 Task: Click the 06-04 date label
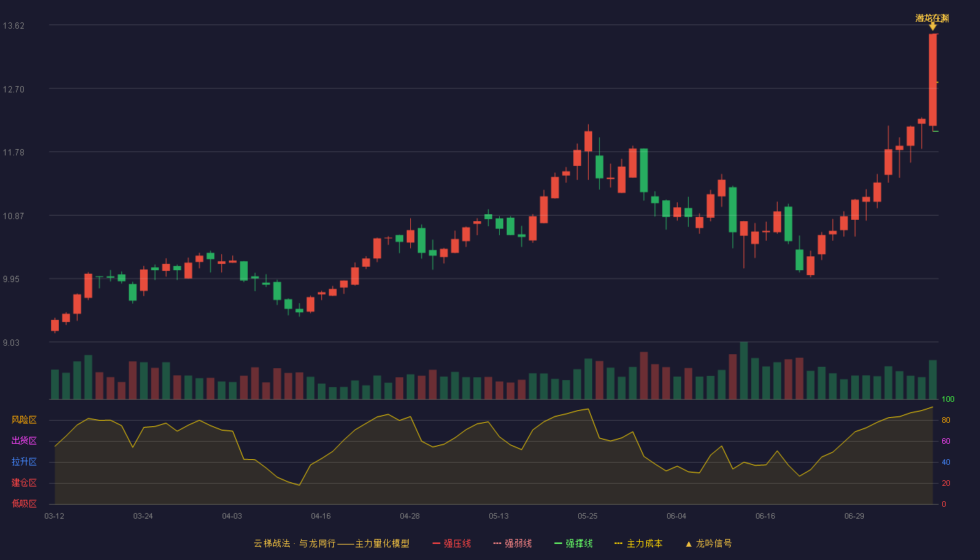pyautogui.click(x=677, y=516)
